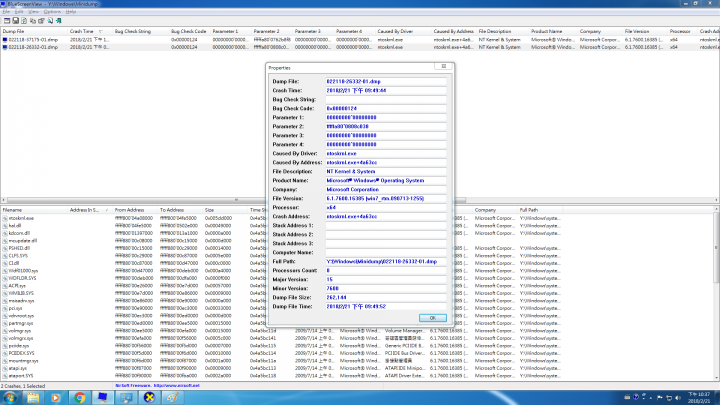
Task: Sort by Bug Check Code column header
Action: click(190, 31)
